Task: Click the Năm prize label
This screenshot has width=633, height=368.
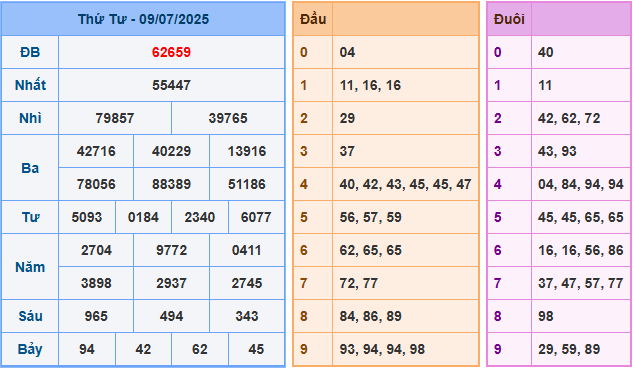Action: click(30, 267)
